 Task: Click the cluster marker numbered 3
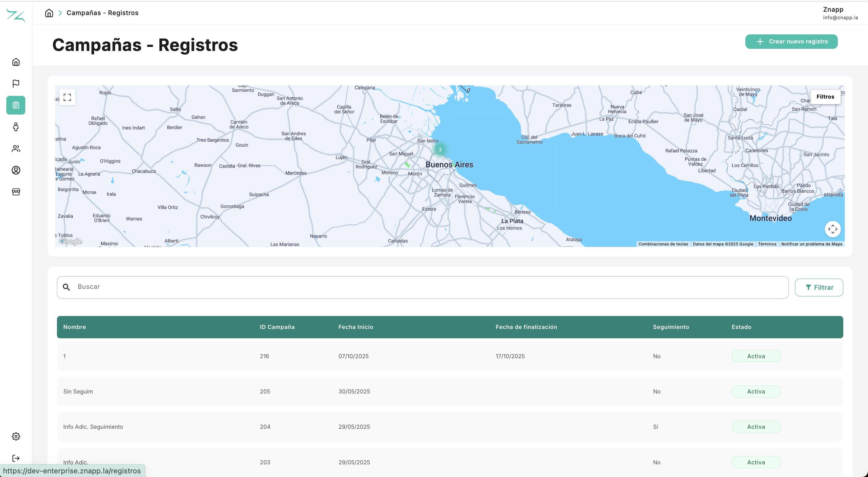coord(440,150)
